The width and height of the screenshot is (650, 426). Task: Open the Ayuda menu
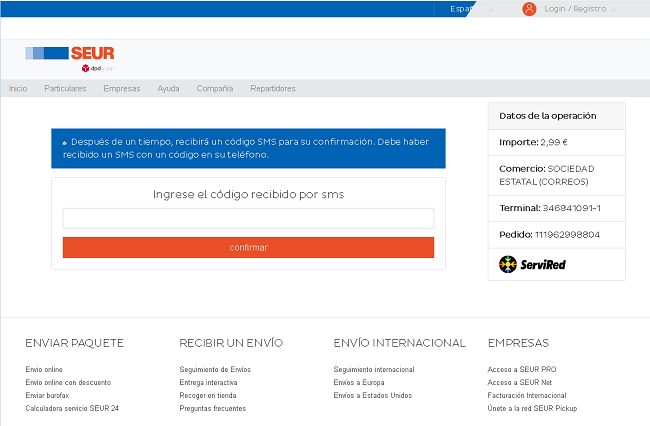point(168,89)
